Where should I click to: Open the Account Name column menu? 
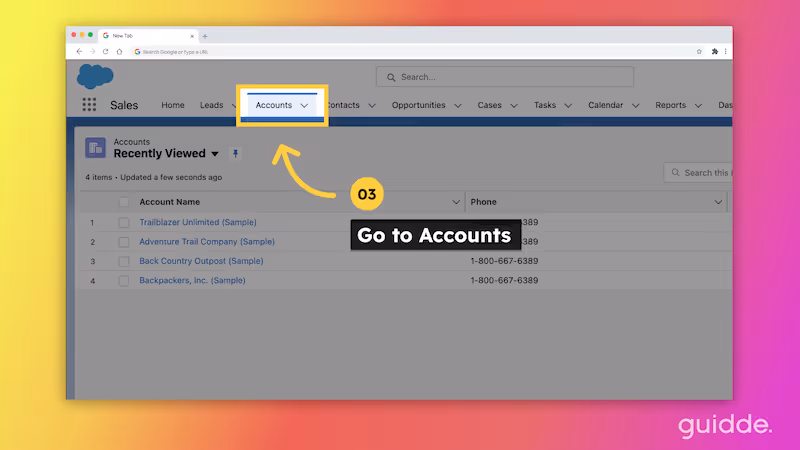(x=456, y=202)
